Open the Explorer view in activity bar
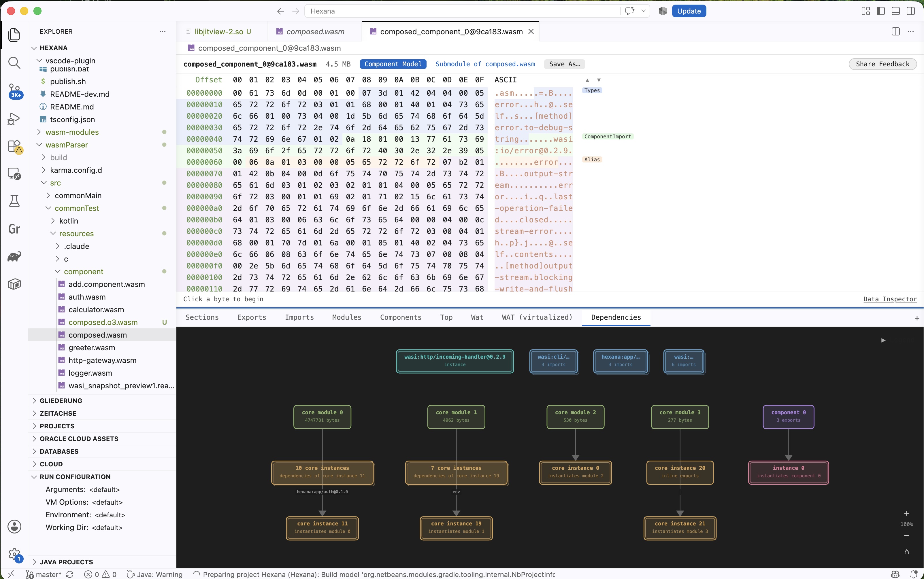924x579 pixels. [14, 35]
